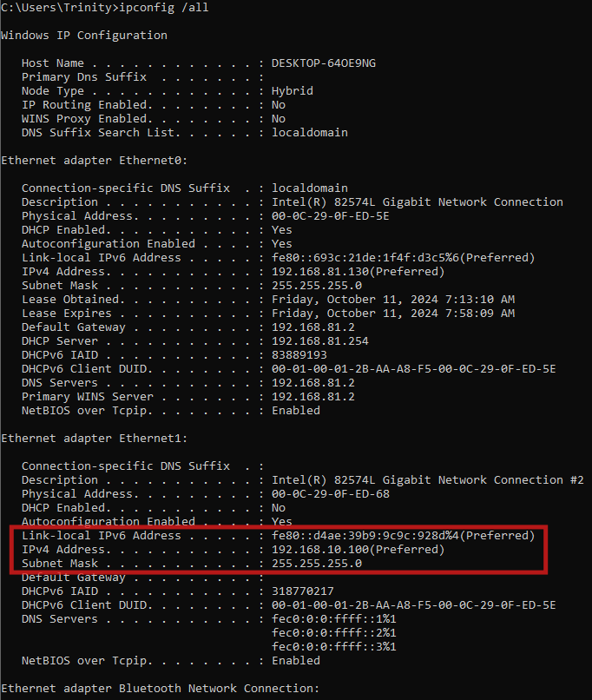This screenshot has height=700, width=592.
Task: Click the Ethernet0 physical address 00-0C-29-0F-ED-5E
Action: (330, 216)
